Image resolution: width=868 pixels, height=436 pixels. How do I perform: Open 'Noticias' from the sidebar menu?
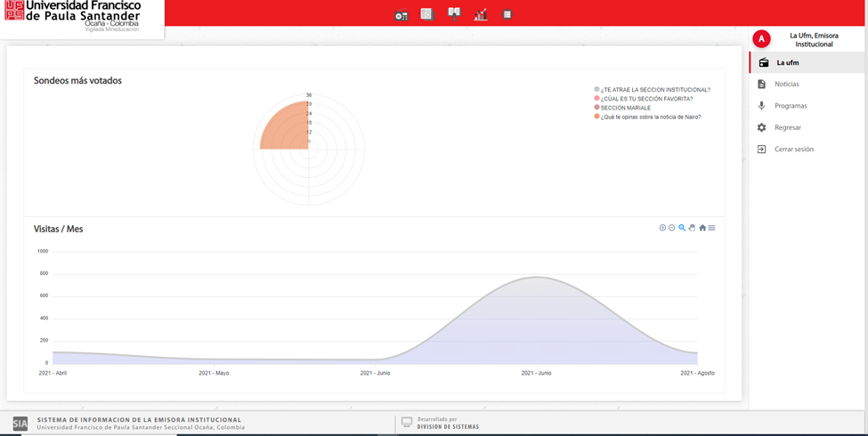[787, 85]
